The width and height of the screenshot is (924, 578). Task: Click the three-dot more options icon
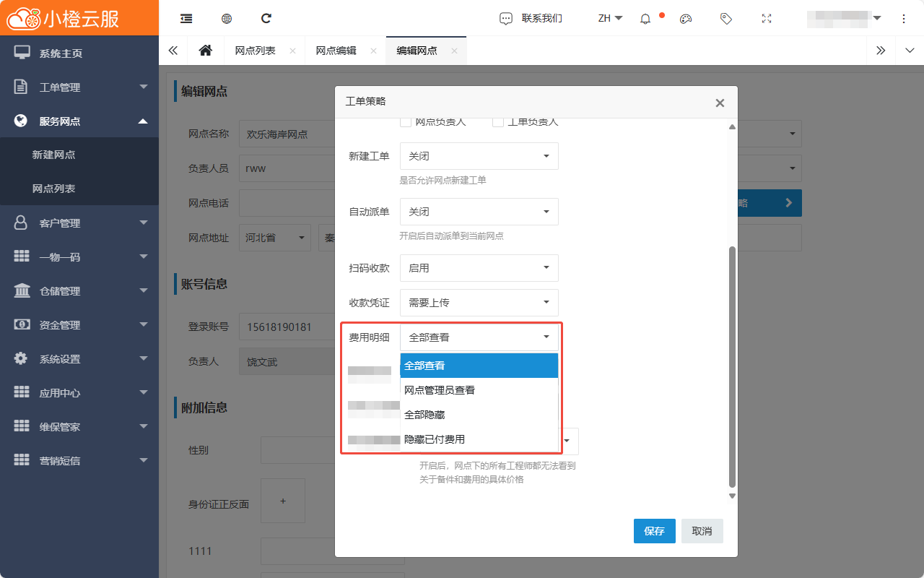point(904,19)
